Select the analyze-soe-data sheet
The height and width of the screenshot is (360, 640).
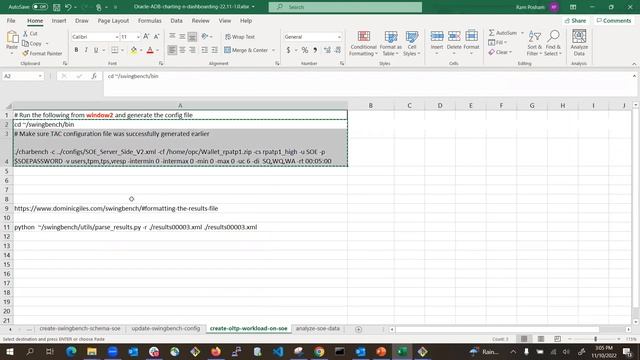(318, 329)
